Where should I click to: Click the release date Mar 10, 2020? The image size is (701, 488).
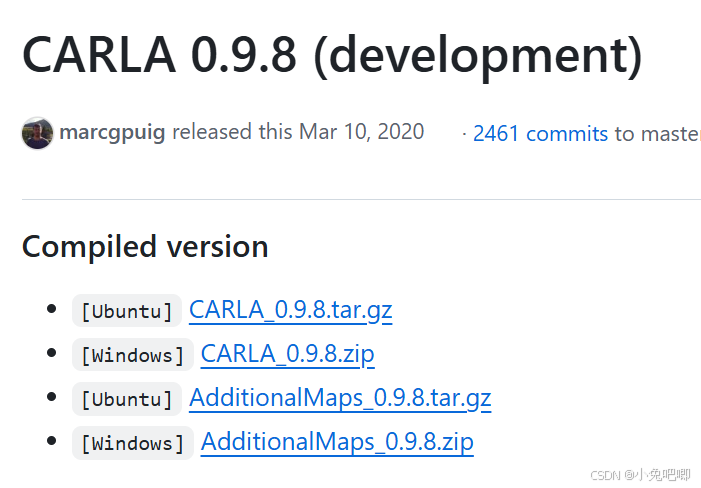pyautogui.click(x=361, y=132)
